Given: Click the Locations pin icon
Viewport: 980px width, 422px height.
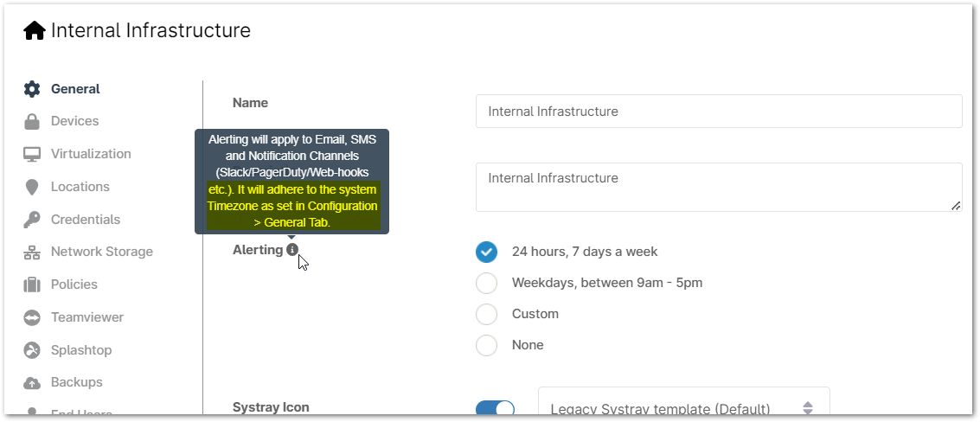Looking at the screenshot, I should tap(32, 188).
